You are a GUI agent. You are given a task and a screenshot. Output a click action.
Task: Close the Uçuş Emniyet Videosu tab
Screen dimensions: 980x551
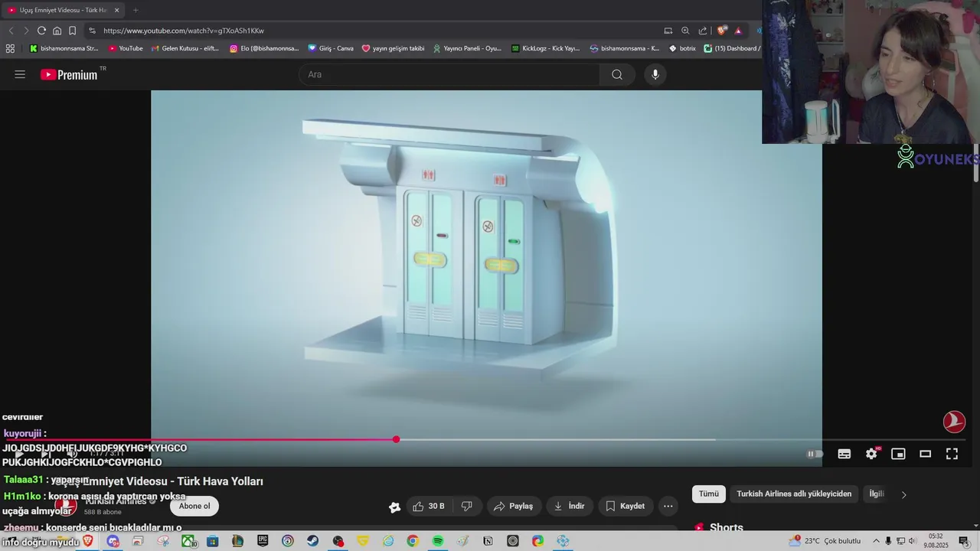[116, 10]
